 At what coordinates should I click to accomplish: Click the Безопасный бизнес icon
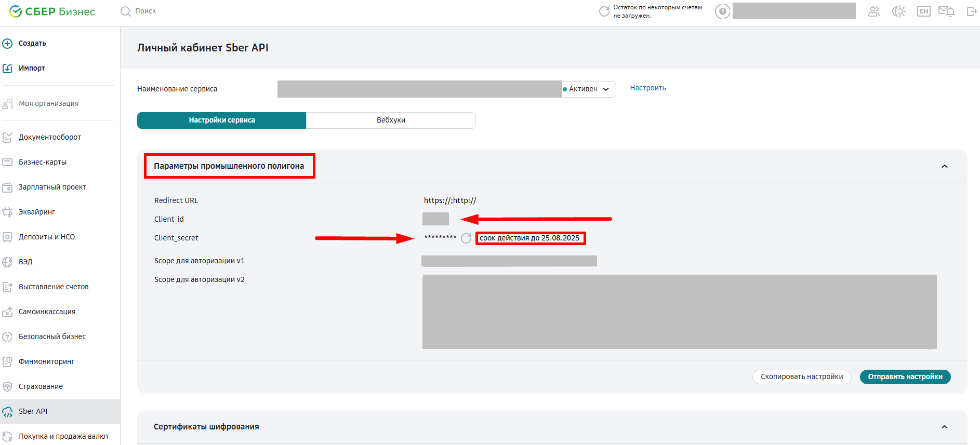(7, 336)
